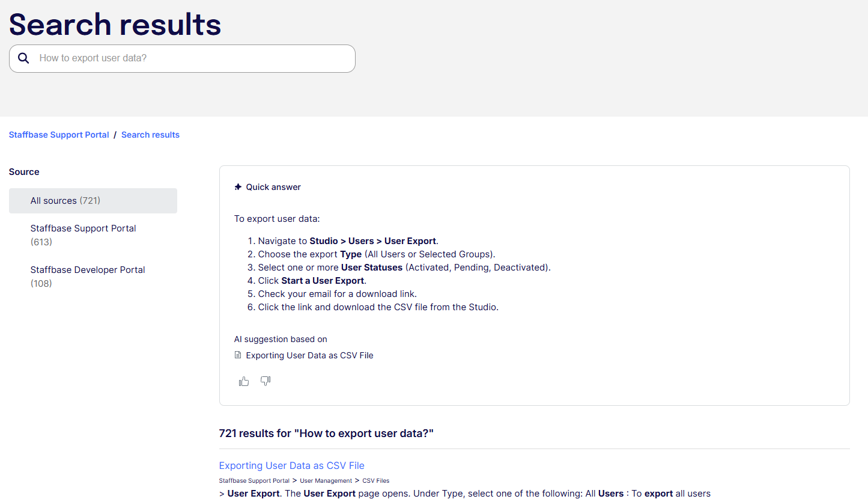The image size is (868, 502).
Task: Focus the search input field
Action: [182, 58]
